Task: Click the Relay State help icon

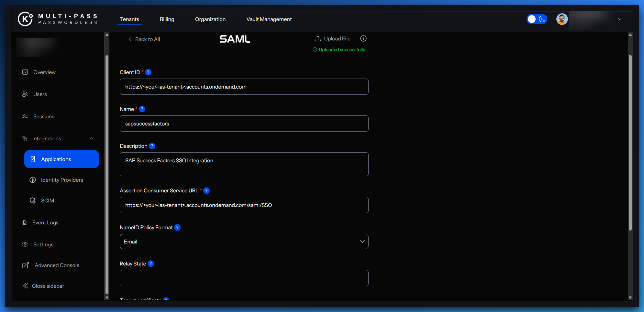Action: click(x=151, y=264)
